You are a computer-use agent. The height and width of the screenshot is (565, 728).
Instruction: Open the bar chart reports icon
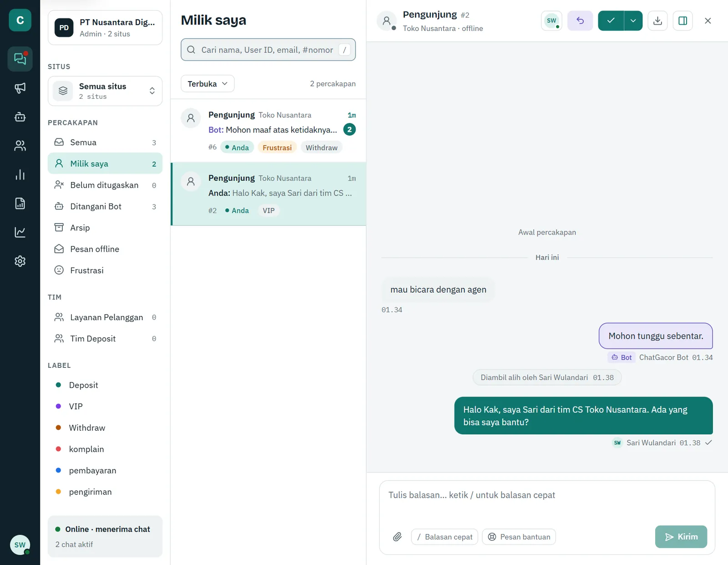(x=20, y=175)
